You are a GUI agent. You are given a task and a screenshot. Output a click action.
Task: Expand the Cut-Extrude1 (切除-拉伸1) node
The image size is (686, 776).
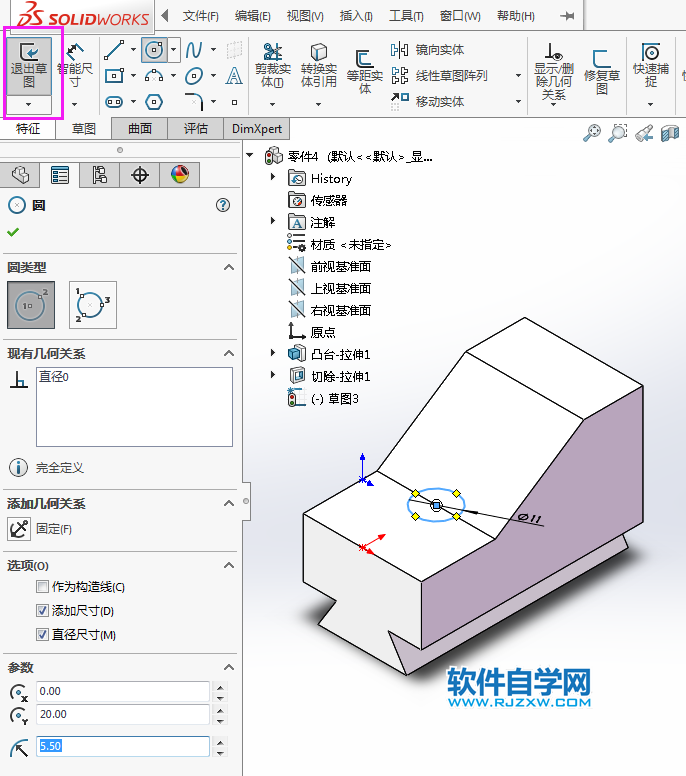pos(273,375)
